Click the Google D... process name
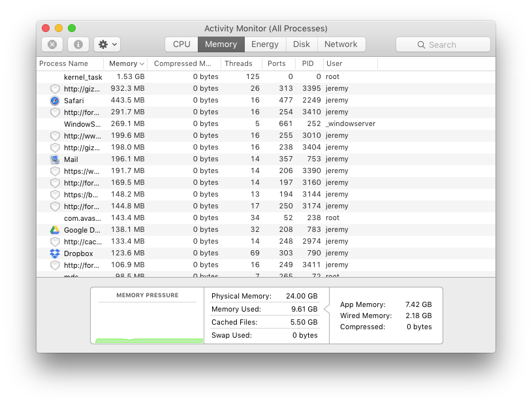The image size is (532, 405). pos(82,230)
